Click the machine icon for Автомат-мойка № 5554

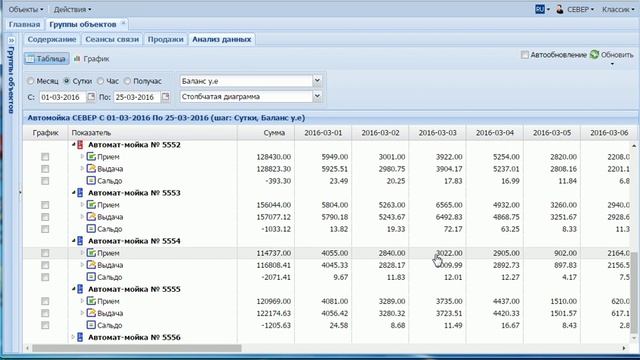click(x=80, y=241)
